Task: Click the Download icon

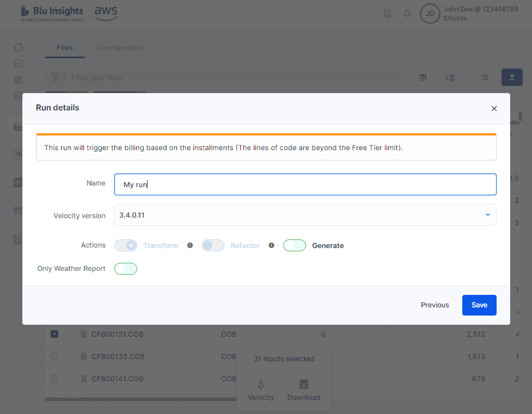Action: [304, 384]
